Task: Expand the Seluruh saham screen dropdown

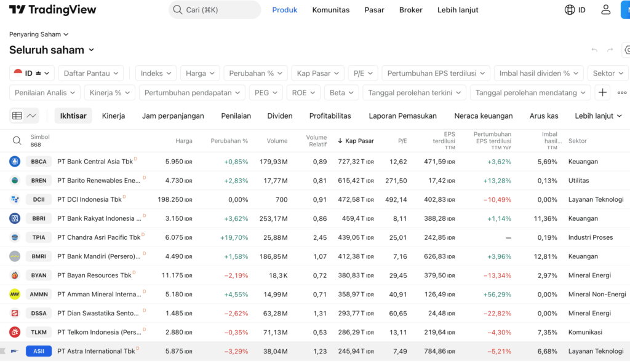Action: point(52,50)
